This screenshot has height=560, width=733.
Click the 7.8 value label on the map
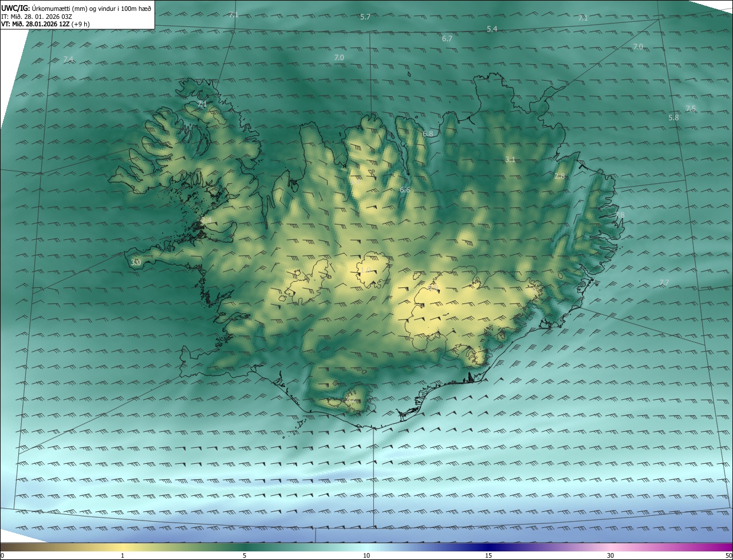(620, 215)
